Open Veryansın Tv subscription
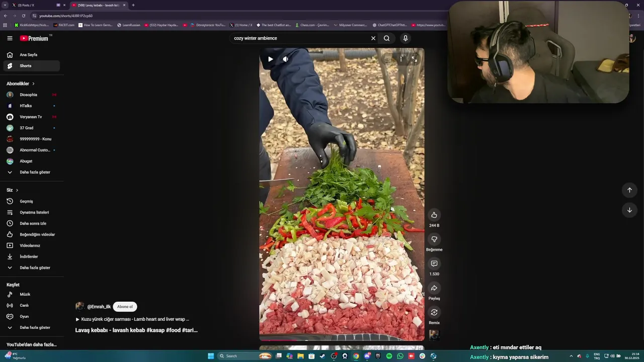Screen dimensions: 644x362 32,117
